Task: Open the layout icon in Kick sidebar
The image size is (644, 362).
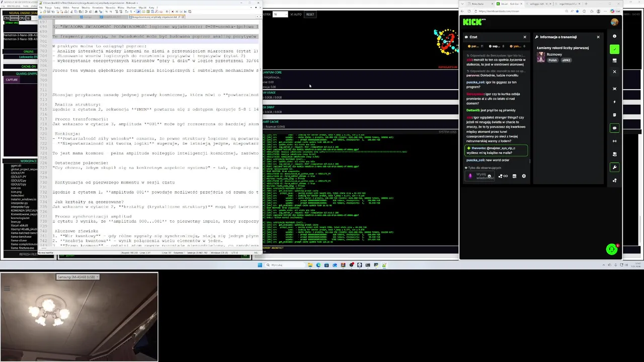Action: tap(614, 60)
